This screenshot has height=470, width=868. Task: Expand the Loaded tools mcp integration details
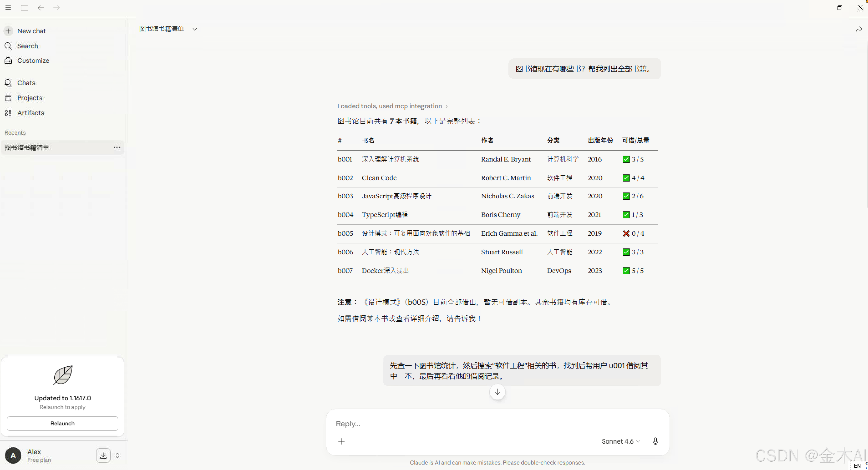click(x=393, y=106)
